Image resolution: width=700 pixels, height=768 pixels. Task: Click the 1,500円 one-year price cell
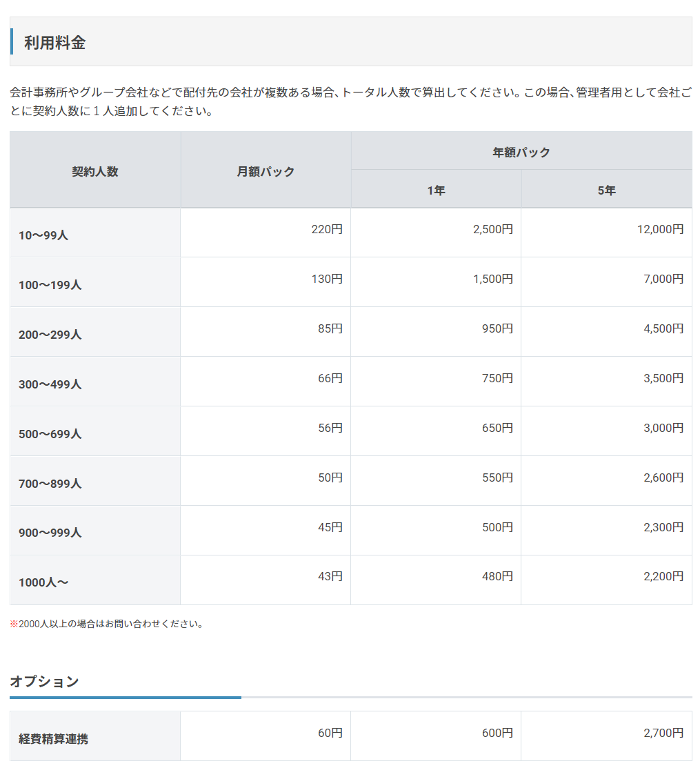pos(492,279)
